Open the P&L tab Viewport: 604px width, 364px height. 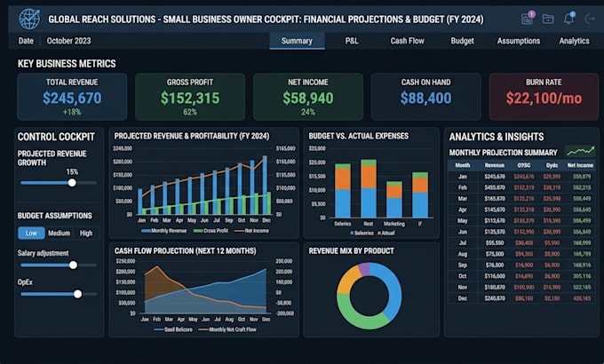[352, 41]
